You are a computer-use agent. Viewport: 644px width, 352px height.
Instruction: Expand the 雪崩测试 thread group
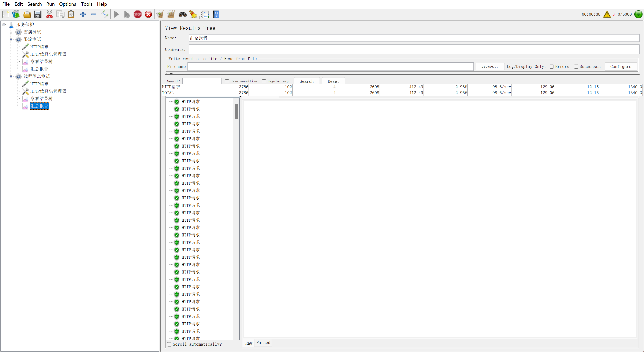click(x=11, y=32)
